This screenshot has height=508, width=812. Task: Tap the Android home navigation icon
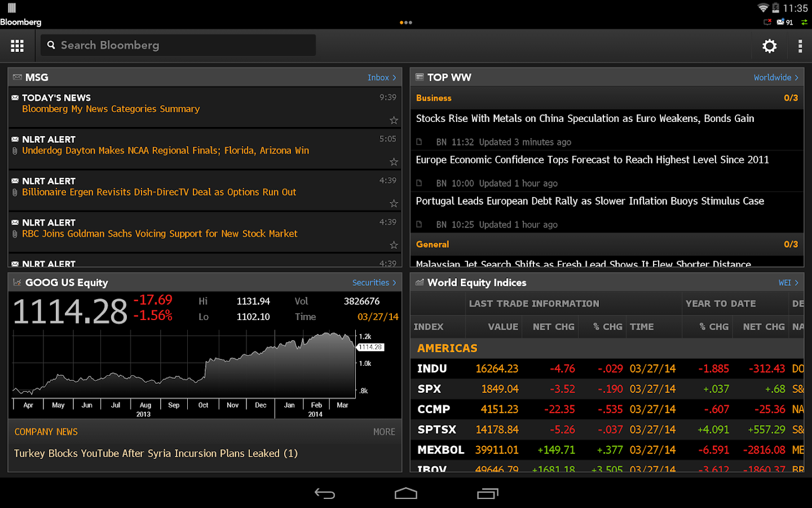pyautogui.click(x=406, y=494)
